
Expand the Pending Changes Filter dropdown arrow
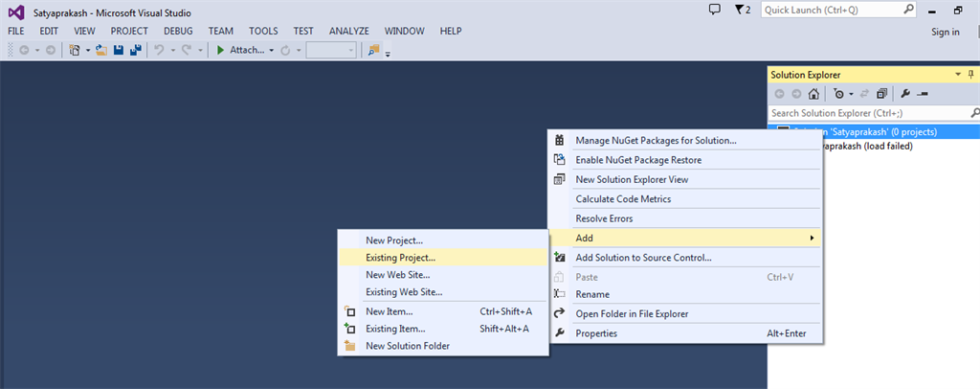[x=851, y=94]
